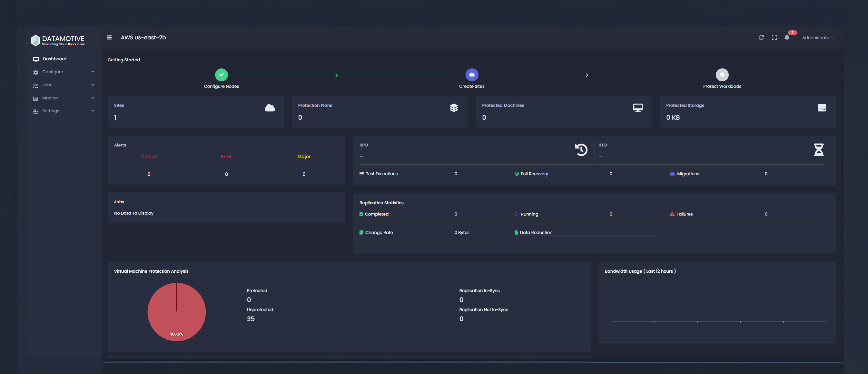
Task: Expand the Settings section in the sidebar
Action: tap(51, 111)
